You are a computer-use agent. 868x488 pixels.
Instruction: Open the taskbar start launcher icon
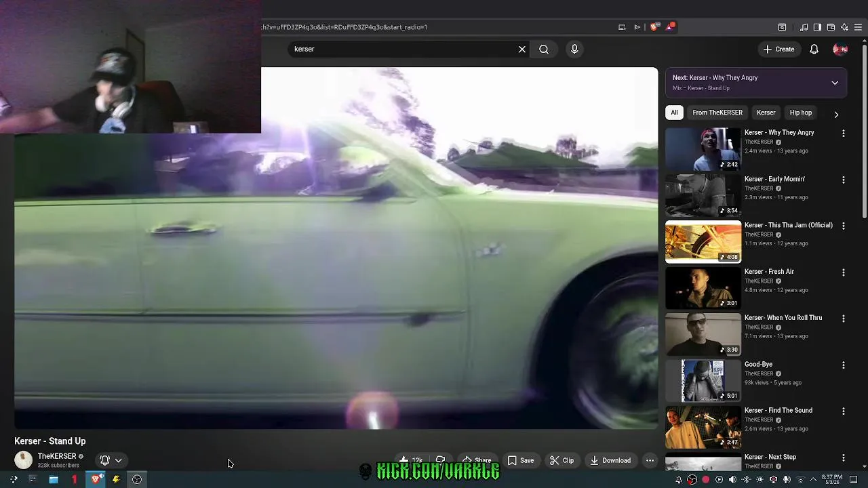coord(13,479)
